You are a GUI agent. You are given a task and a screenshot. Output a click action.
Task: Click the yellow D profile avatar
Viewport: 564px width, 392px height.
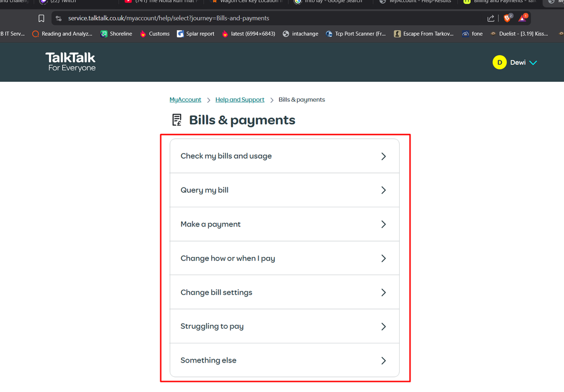point(499,63)
